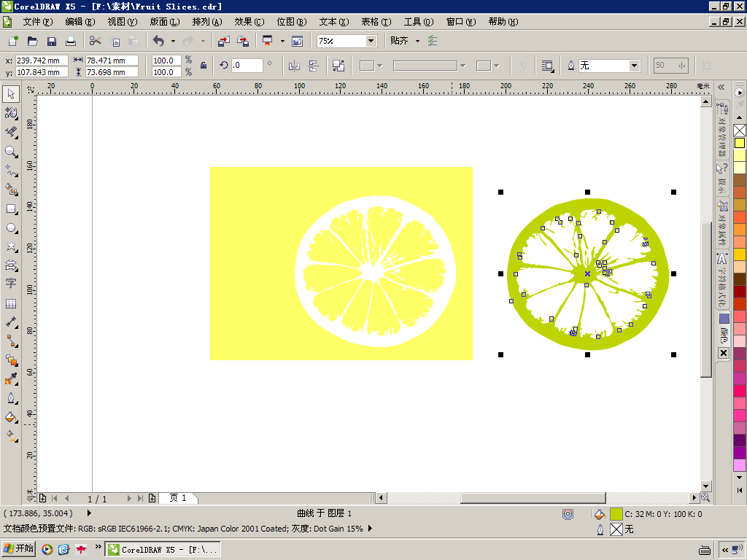Open the outline width 无 dropdown

[x=634, y=66]
